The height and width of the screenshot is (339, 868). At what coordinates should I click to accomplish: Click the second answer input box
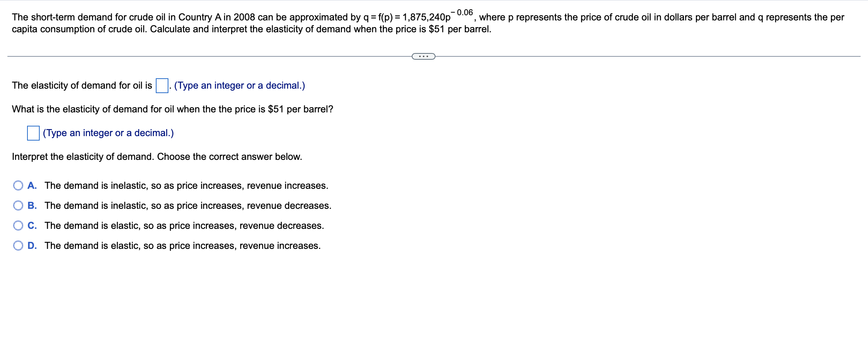[33, 134]
